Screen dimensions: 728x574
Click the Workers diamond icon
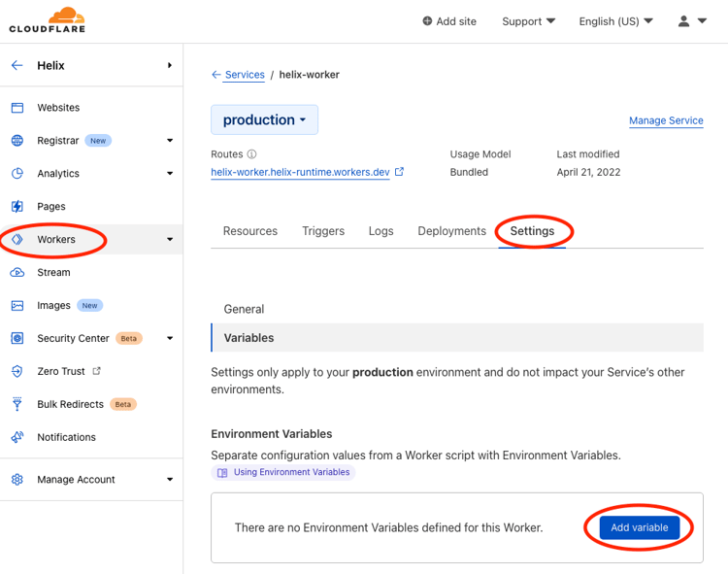17,239
